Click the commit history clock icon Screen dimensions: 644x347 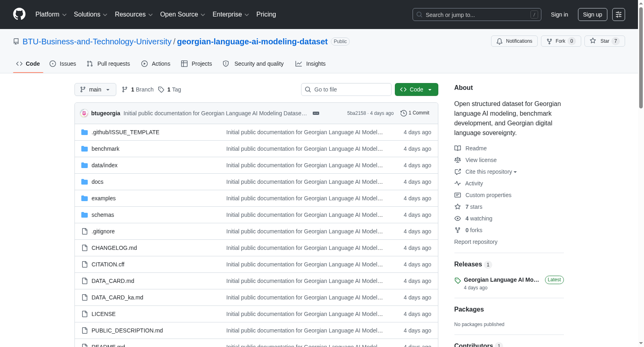click(x=404, y=113)
